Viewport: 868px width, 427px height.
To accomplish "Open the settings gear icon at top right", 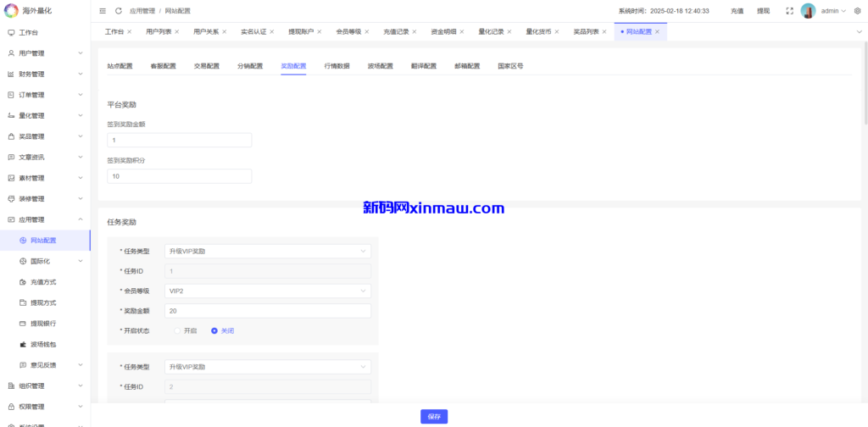I will pyautogui.click(x=858, y=11).
